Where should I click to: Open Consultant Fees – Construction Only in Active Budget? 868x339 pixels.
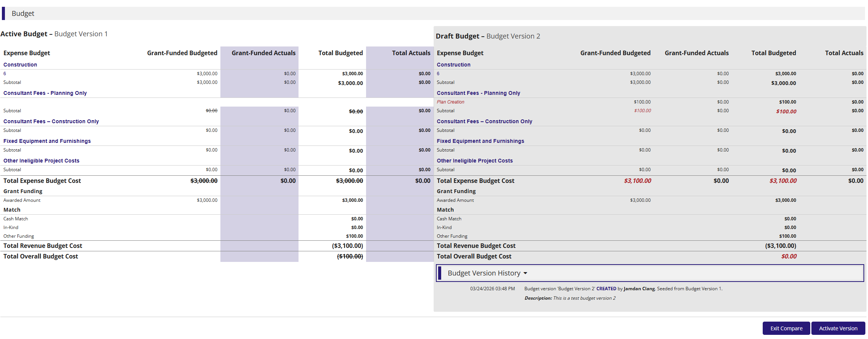pos(51,121)
